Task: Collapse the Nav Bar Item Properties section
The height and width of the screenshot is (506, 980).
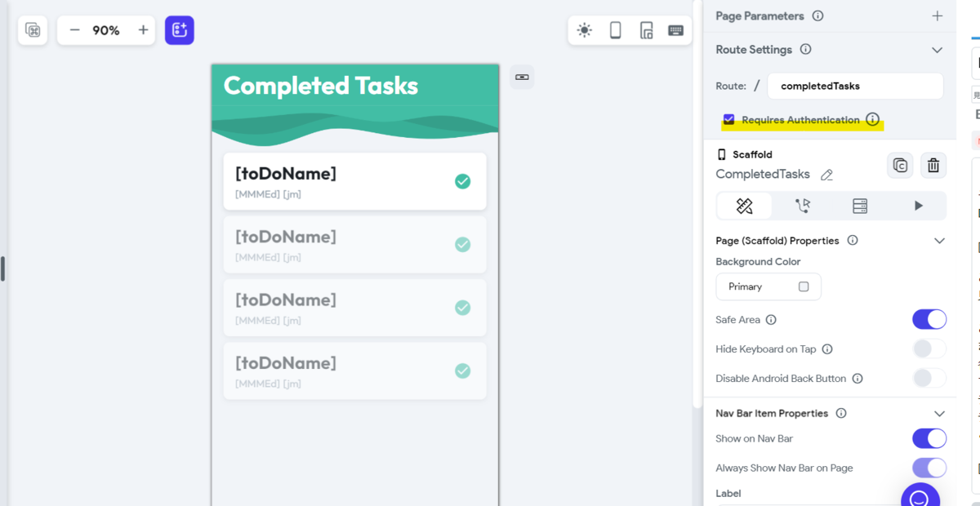Action: (x=939, y=414)
